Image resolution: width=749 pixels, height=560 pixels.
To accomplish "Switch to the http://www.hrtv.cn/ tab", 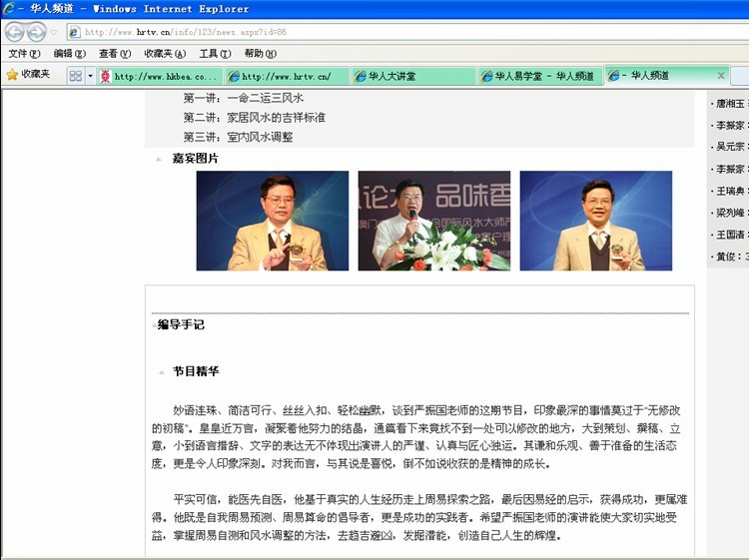I will (x=288, y=76).
